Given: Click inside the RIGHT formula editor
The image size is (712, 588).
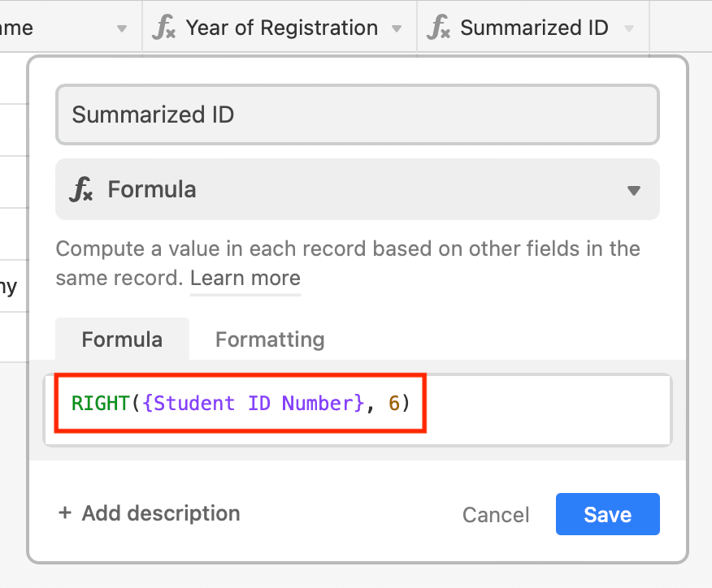Looking at the screenshot, I should tap(358, 409).
